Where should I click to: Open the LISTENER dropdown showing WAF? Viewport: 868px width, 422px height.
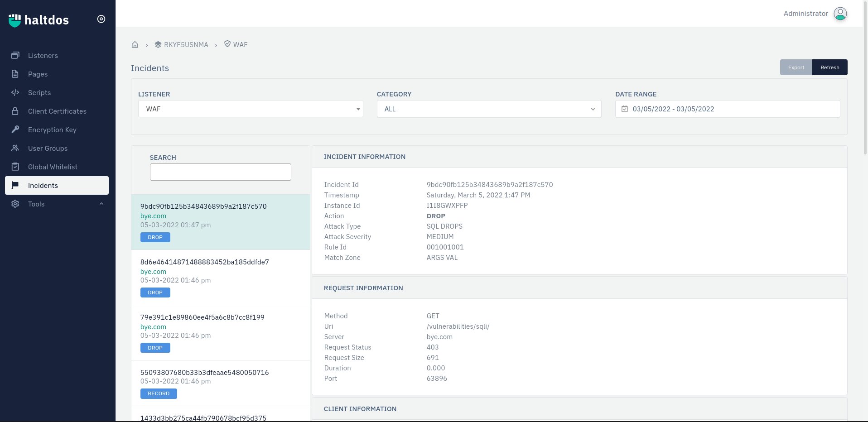(x=251, y=109)
